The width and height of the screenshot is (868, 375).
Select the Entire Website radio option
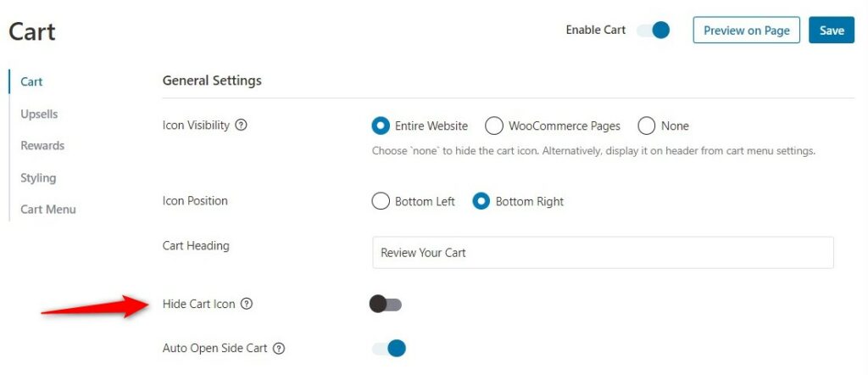[381, 126]
